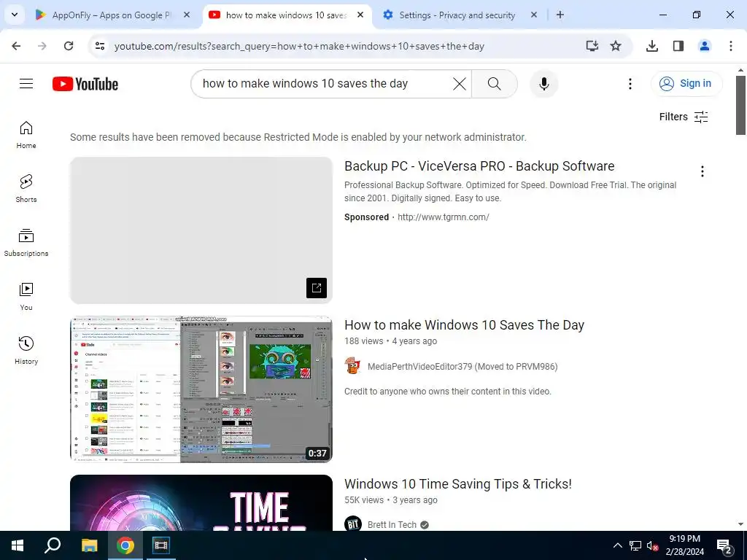Click the MediaPerthVideoEditor379 channel avatar
Viewport: 747px width, 560px height.
(x=352, y=366)
